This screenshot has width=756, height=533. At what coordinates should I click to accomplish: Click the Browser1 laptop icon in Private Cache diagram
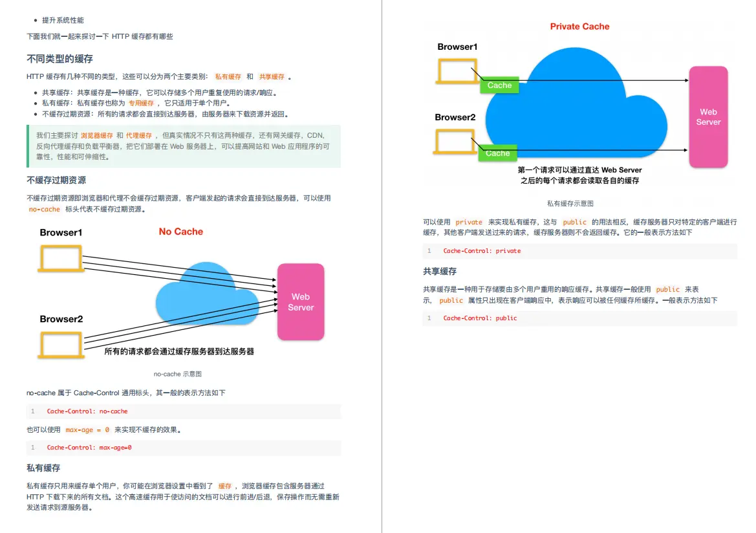pyautogui.click(x=457, y=71)
